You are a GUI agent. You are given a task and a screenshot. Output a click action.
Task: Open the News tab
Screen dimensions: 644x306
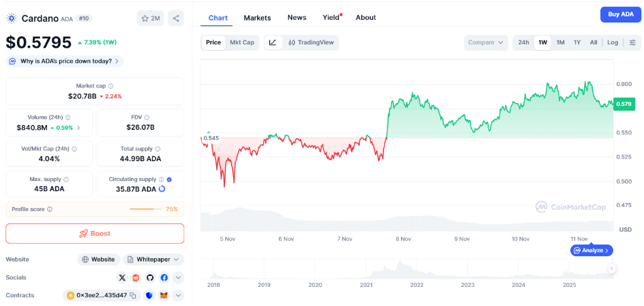(x=297, y=17)
